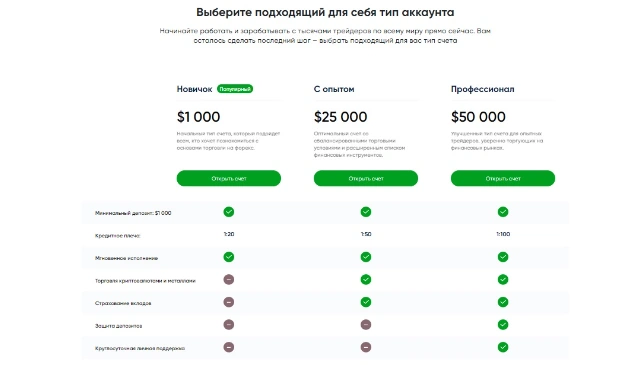Click Минимальный депозит checkmark in Новичок column
The image size is (617, 365).
pos(229,212)
